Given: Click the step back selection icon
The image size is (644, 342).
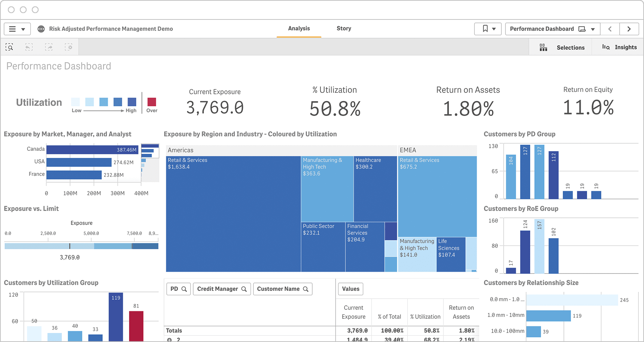Looking at the screenshot, I should click(x=29, y=47).
